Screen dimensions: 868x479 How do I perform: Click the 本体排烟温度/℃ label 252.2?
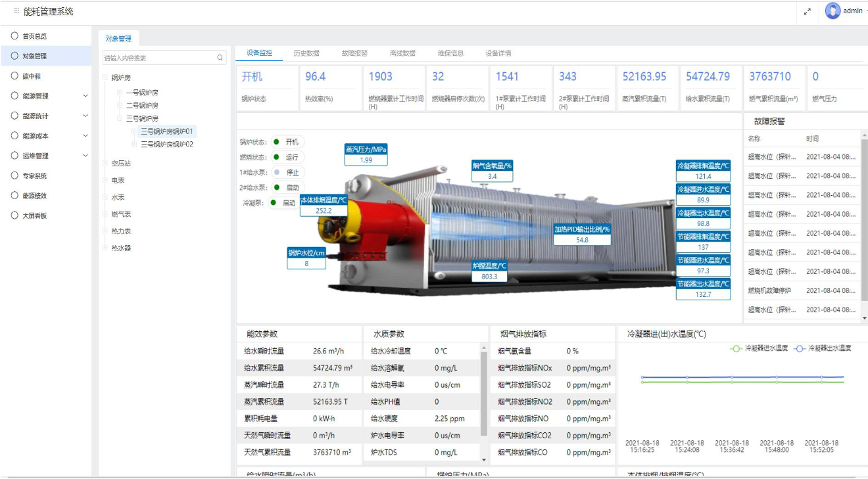(x=324, y=205)
